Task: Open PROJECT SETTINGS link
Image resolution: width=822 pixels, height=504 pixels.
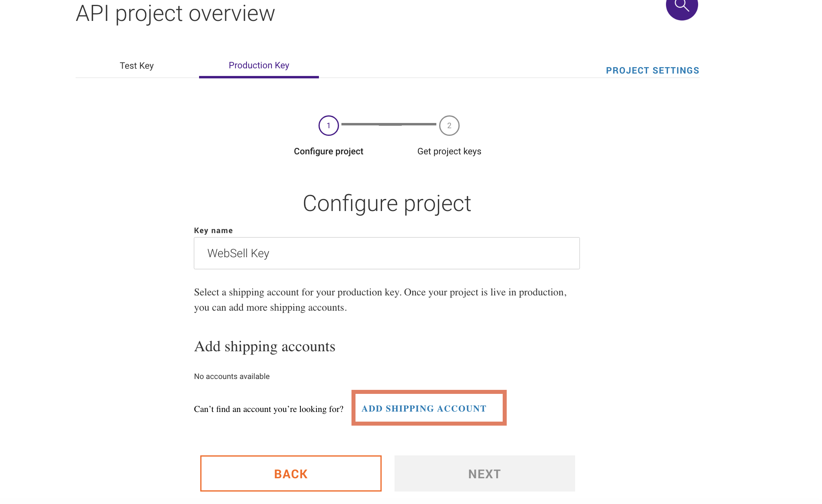Action: point(652,71)
